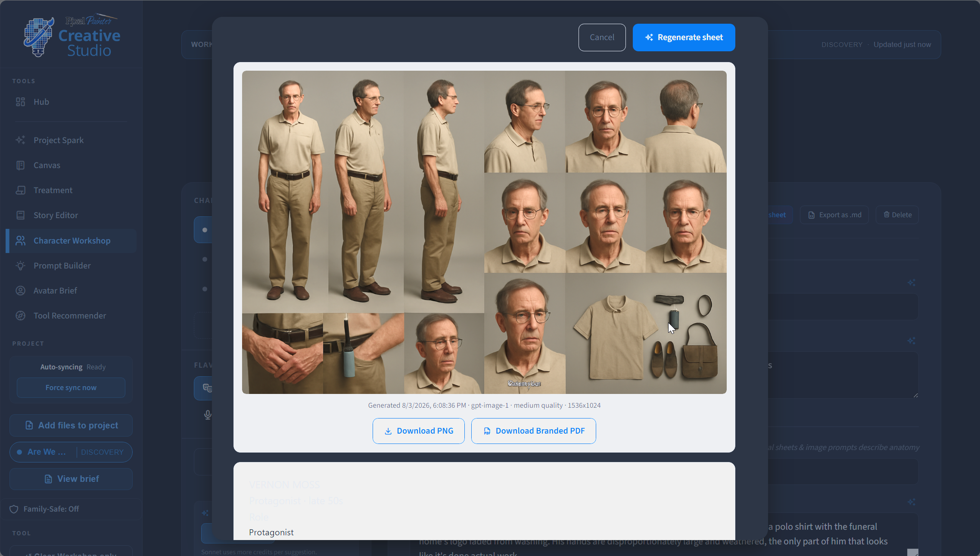Click the 'Protagonist' role text
The width and height of the screenshot is (980, 556).
(271, 532)
